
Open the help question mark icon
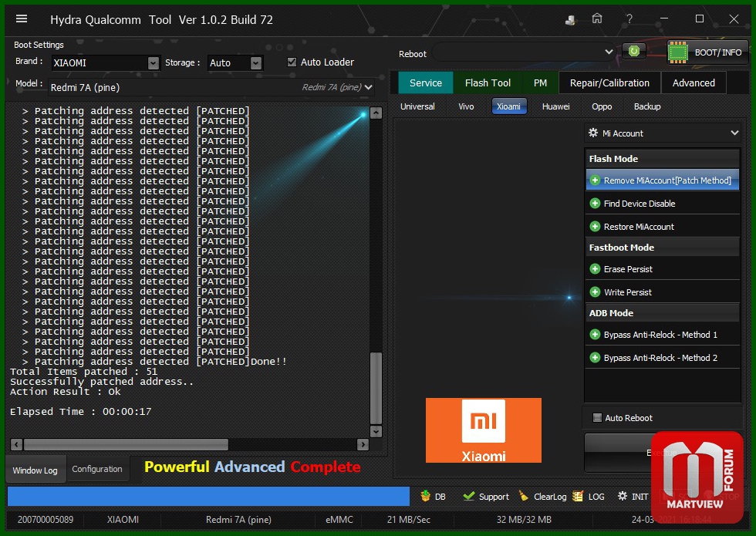629,19
